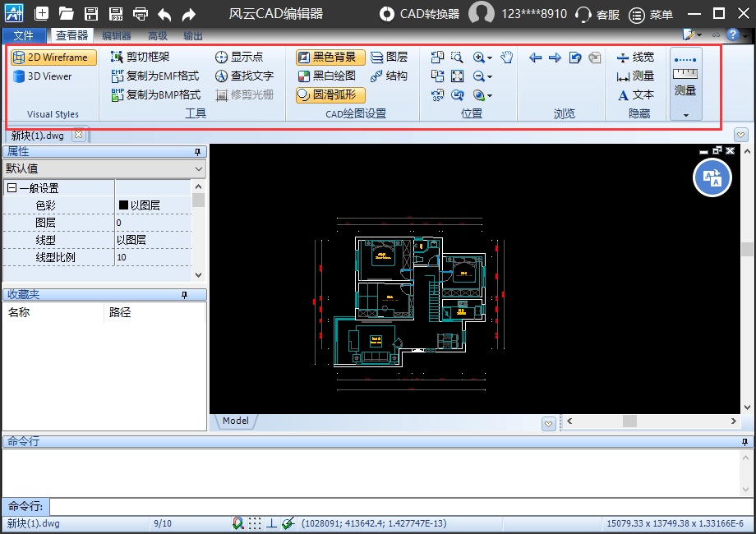Collapse the 一般设置 property group

[12, 188]
